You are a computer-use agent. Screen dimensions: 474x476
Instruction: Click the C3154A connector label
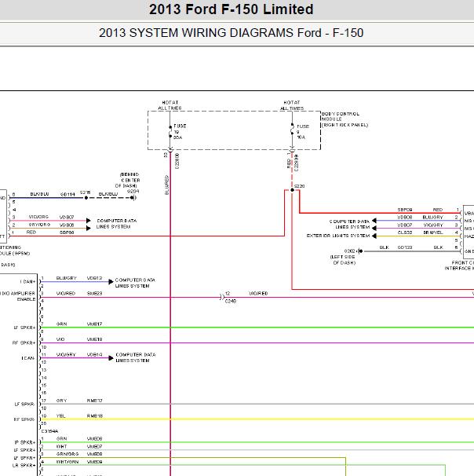tap(49, 431)
